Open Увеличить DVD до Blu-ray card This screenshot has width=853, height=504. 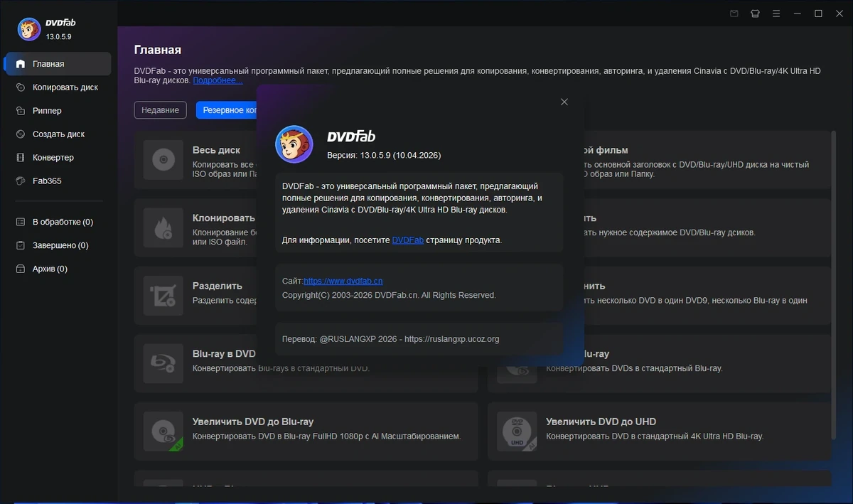306,431
